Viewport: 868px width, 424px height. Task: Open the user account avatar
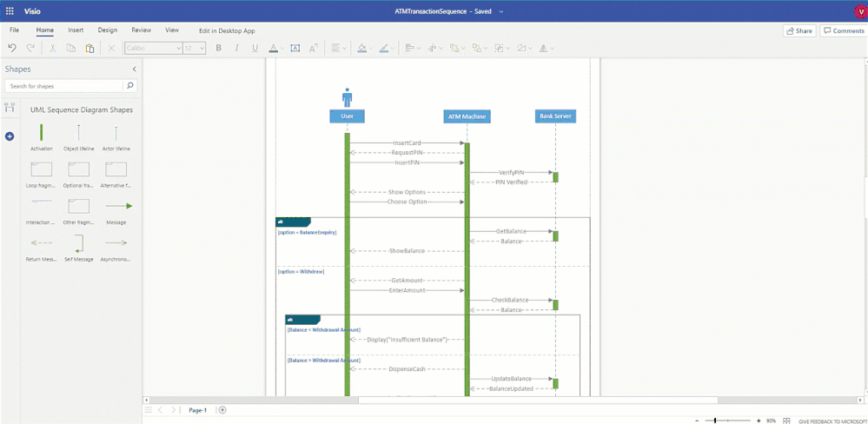pos(859,11)
